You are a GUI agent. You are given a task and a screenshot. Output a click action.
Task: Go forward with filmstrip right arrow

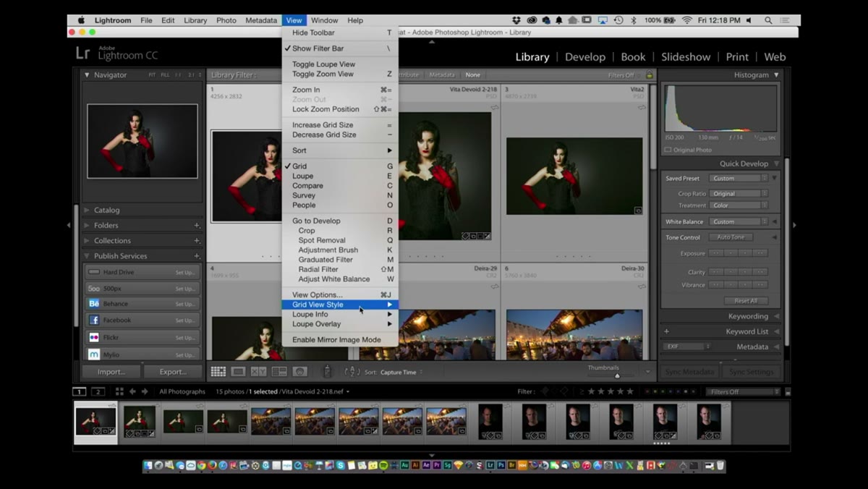pyautogui.click(x=145, y=391)
